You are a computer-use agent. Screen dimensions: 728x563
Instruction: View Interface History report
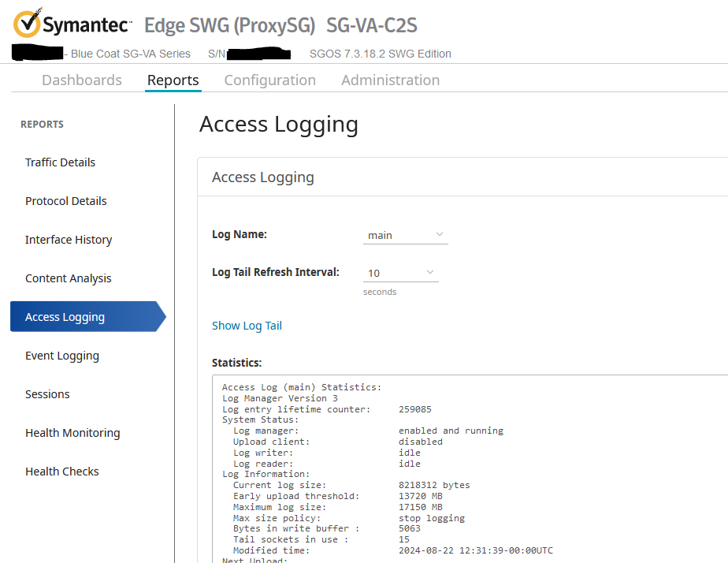click(x=69, y=240)
